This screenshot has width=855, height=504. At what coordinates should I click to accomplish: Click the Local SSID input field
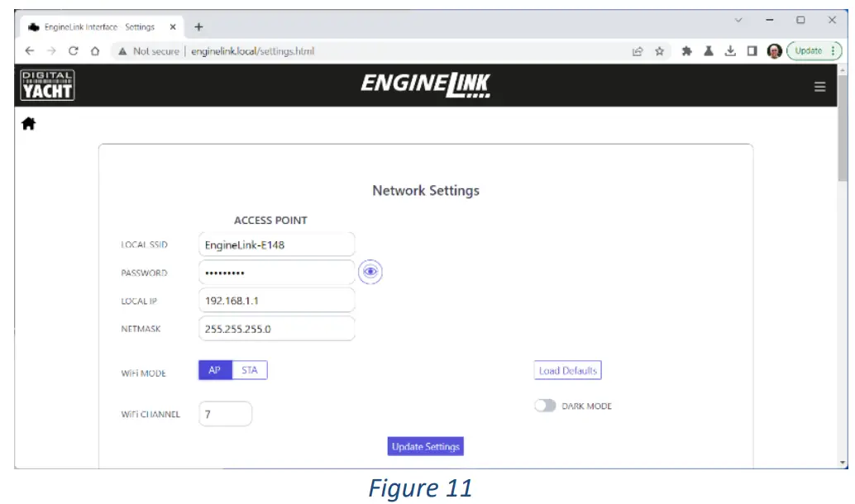tap(276, 244)
